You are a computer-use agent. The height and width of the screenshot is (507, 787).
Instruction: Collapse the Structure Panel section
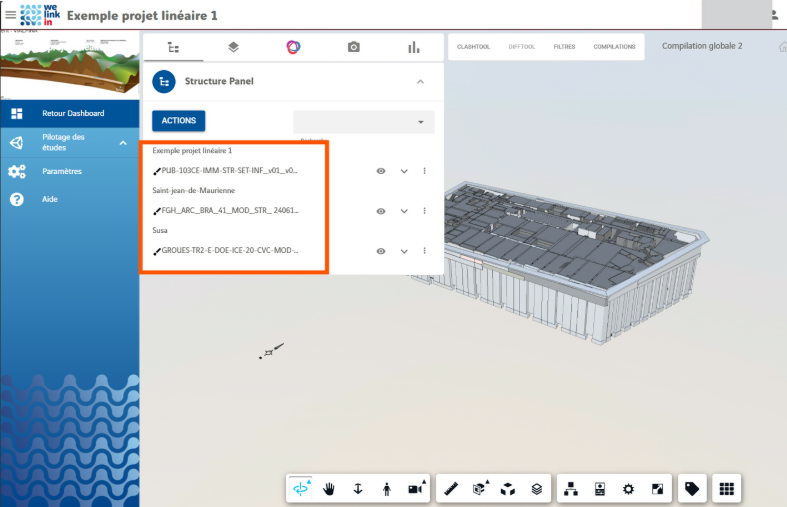coord(420,81)
